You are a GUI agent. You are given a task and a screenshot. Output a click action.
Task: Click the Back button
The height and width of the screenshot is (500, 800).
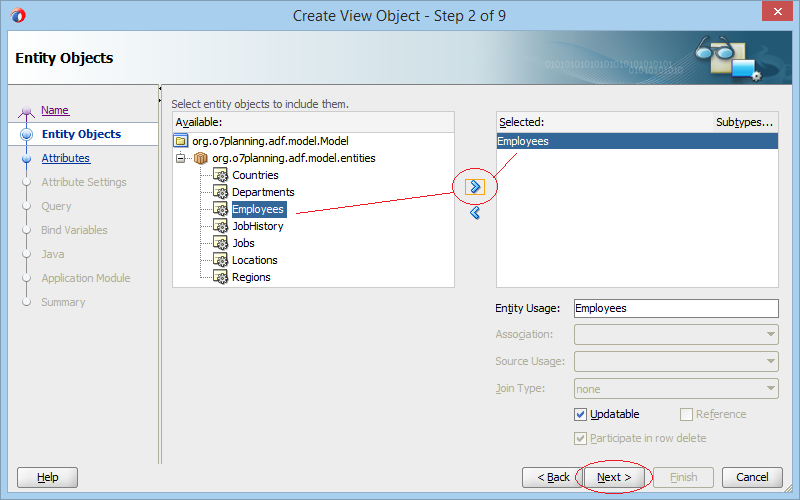pyautogui.click(x=553, y=478)
